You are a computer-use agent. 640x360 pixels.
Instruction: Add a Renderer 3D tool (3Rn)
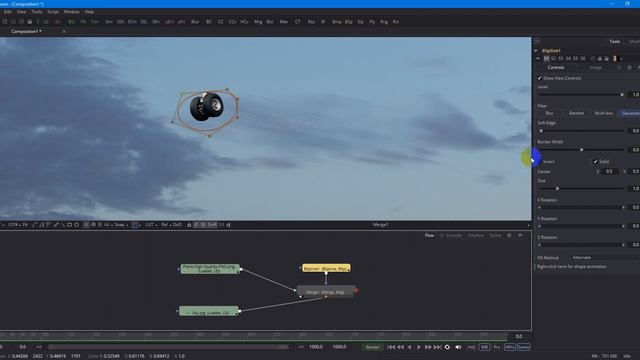pyautogui.click(x=156, y=22)
